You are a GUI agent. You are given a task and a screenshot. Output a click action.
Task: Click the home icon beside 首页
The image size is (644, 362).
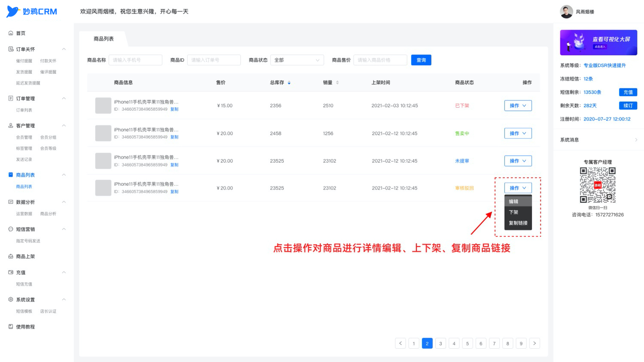[11, 33]
